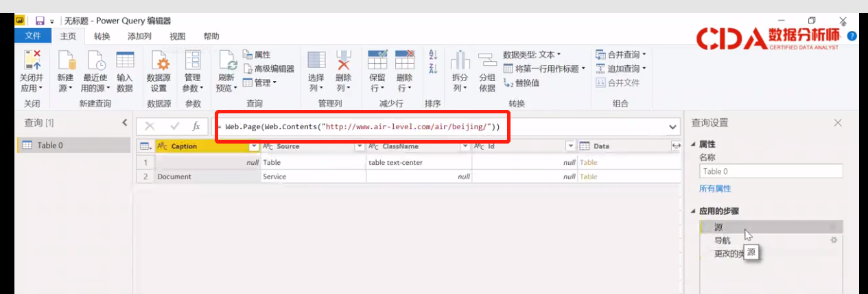Click the 'Service' cell in Source column
Viewport: 868px width, 294px height.
click(314, 177)
